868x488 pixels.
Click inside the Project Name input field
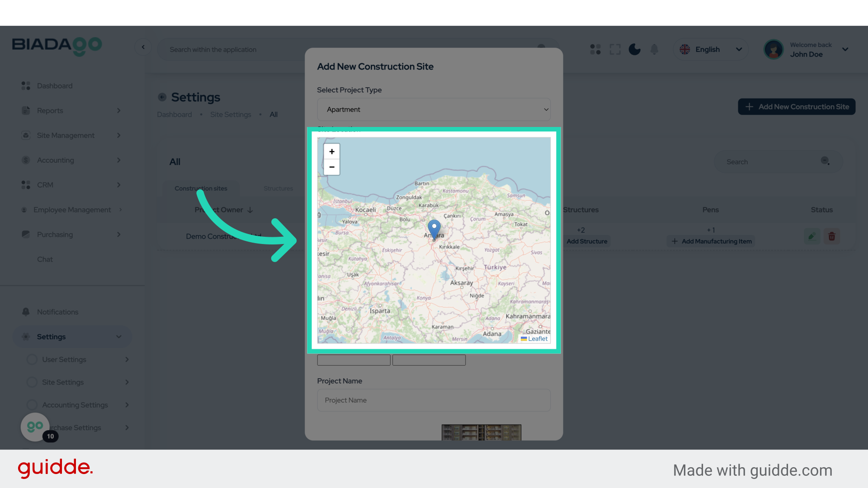click(434, 400)
